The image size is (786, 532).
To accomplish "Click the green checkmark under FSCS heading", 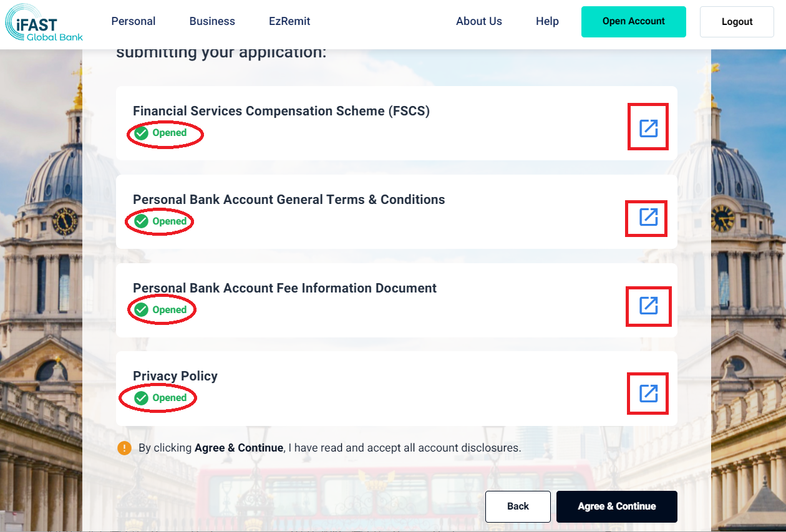I will tap(142, 133).
